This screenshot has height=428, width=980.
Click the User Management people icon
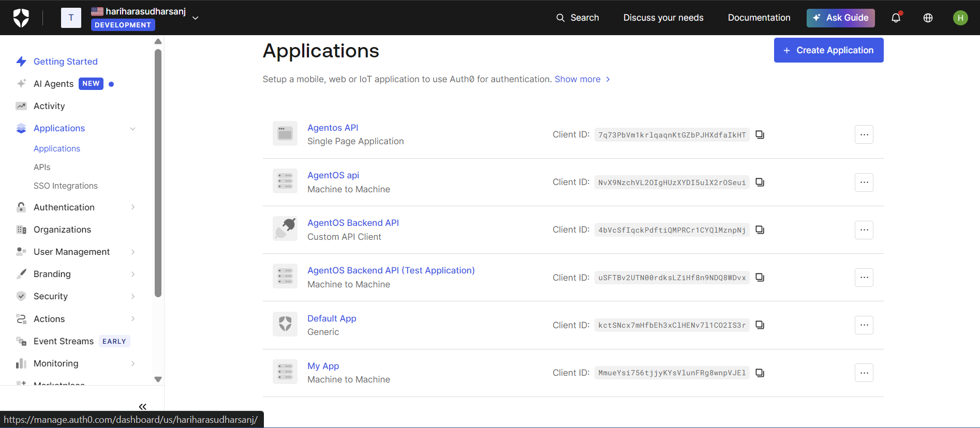pyautogui.click(x=21, y=251)
